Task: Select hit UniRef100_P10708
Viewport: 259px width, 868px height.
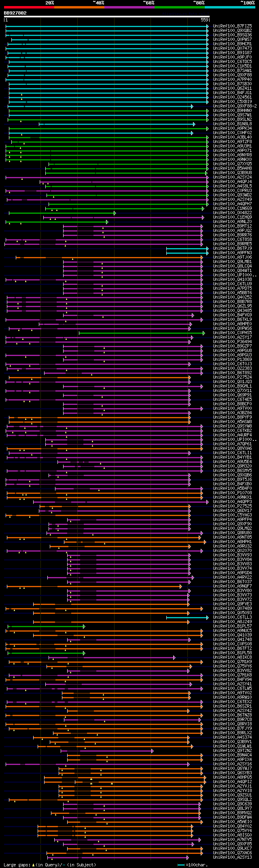Action: [232, 493]
